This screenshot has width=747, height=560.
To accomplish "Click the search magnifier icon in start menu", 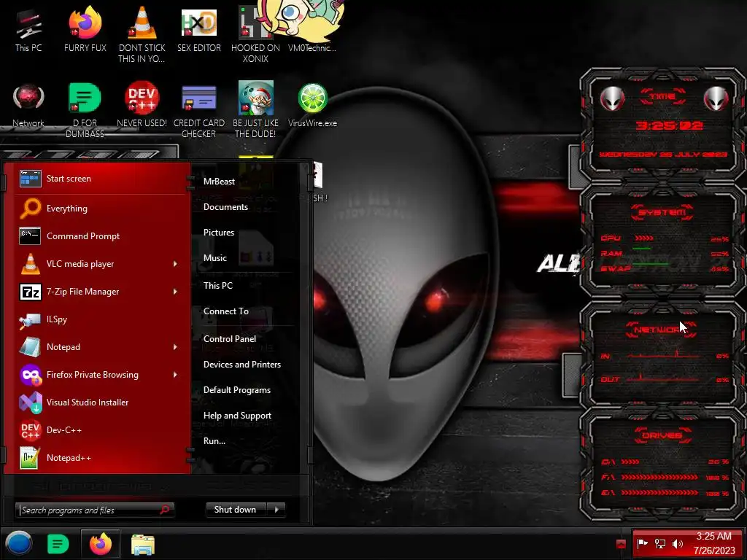I will pyautogui.click(x=165, y=510).
